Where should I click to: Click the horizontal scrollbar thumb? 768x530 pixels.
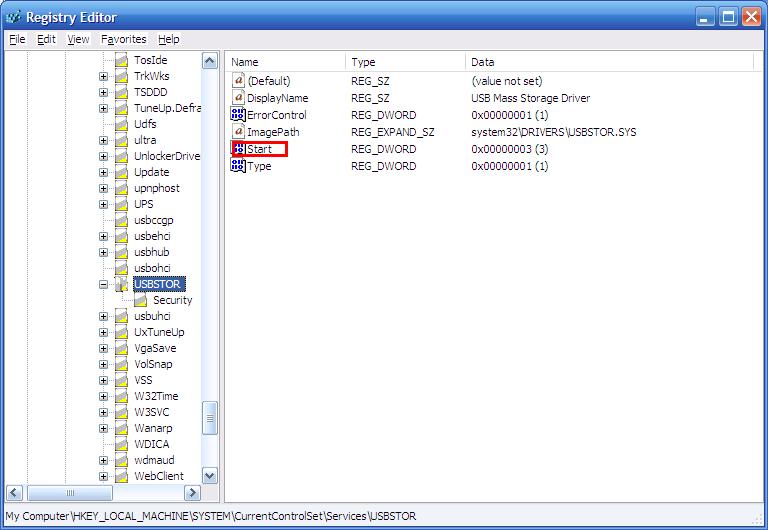70,493
